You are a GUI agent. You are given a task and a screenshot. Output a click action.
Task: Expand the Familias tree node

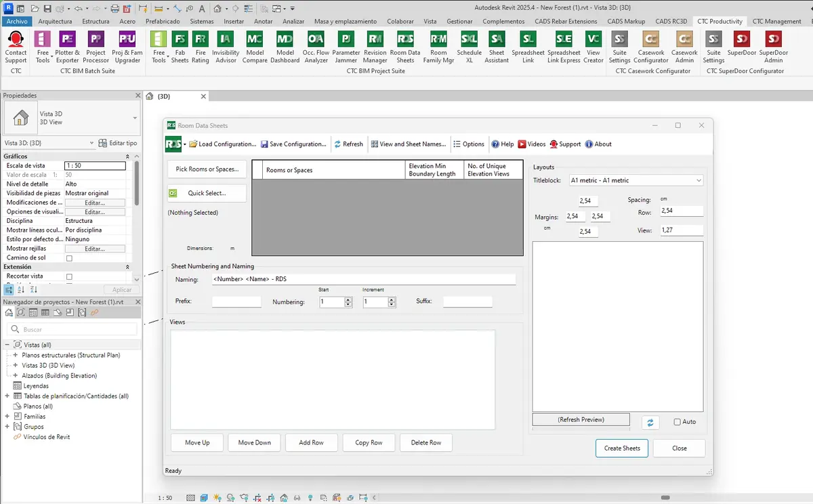7,416
